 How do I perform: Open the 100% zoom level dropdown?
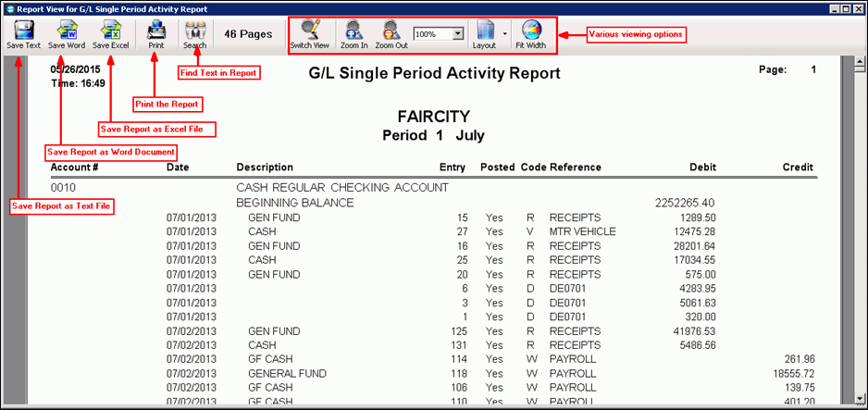tap(458, 34)
